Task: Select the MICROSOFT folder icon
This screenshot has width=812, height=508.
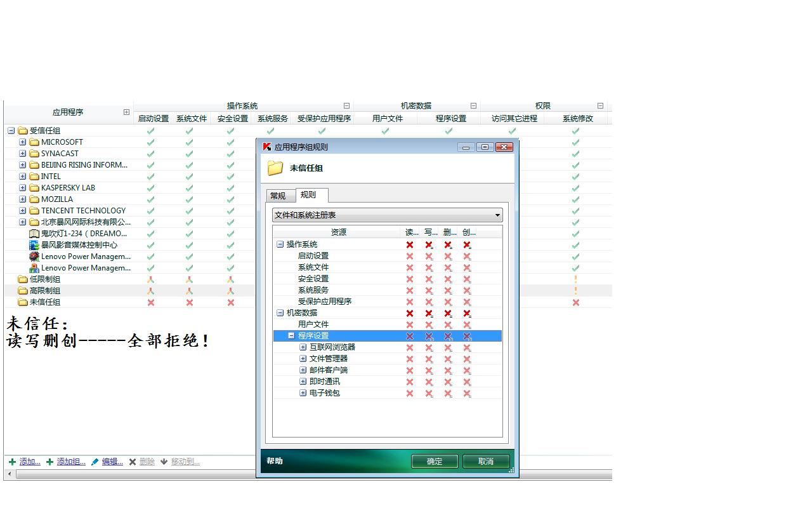Action: pyautogui.click(x=34, y=142)
